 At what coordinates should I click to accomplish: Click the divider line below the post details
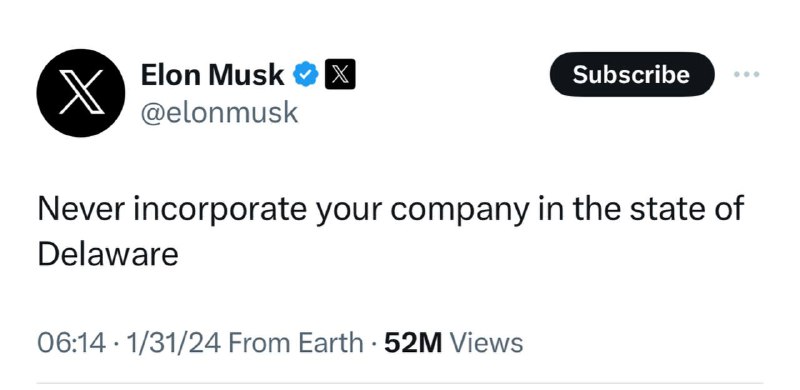coord(400,382)
